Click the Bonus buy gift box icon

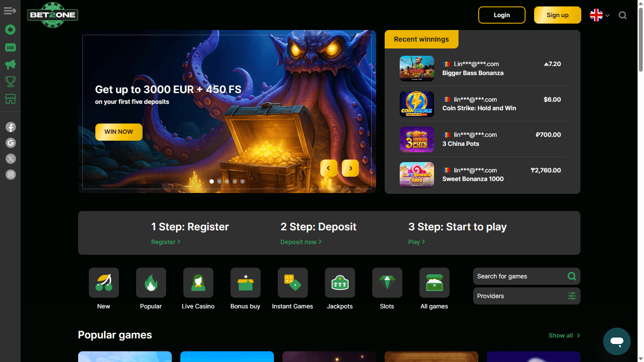point(245,283)
